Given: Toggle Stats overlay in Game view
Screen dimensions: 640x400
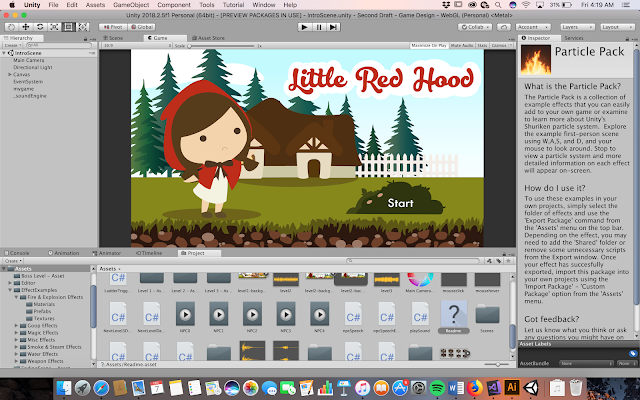Looking at the screenshot, I should click(482, 46).
